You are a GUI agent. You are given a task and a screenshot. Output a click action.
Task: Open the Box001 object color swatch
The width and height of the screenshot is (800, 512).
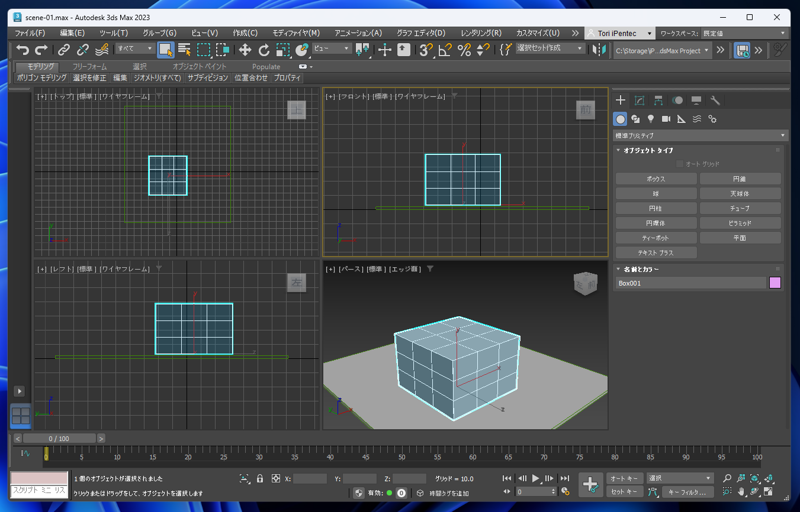775,283
